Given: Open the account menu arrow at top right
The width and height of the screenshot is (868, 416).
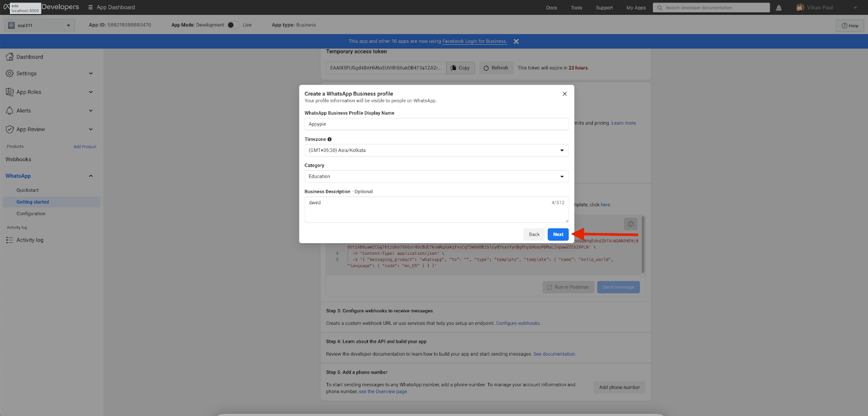Looking at the screenshot, I should 855,8.
